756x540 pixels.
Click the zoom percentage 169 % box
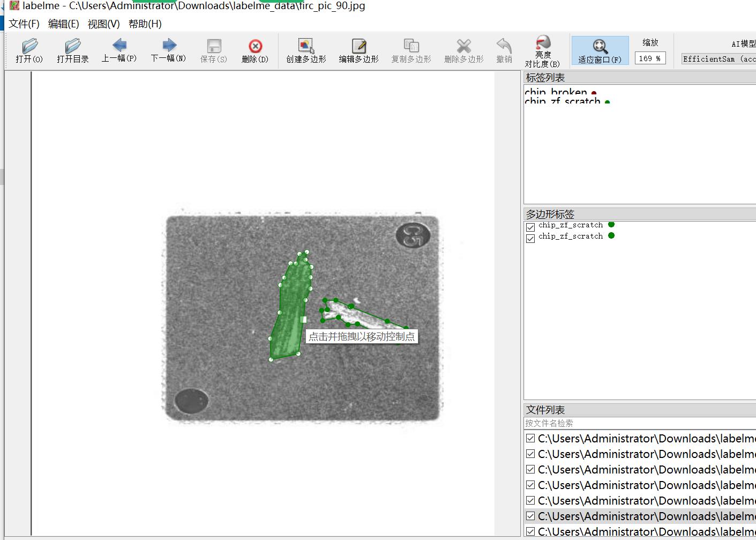click(x=650, y=58)
